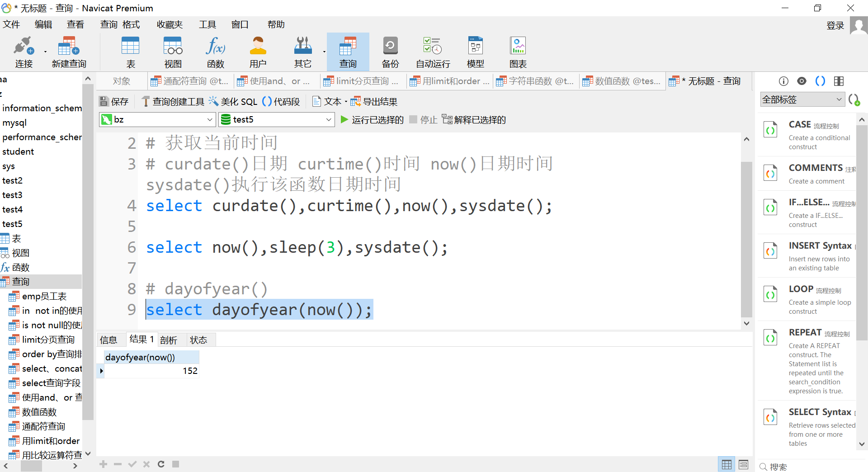Show the code snippets panel icon
This screenshot has height=472, width=868.
(x=820, y=81)
